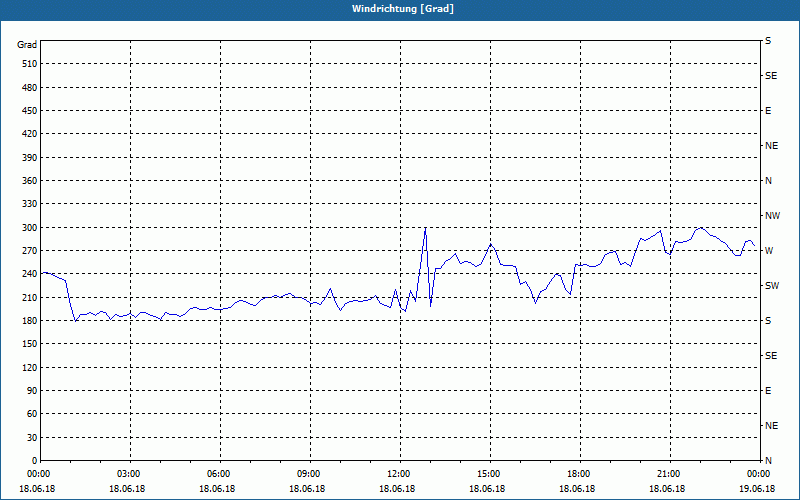Screen dimensions: 800x500
Task: Click the 03:00 time axis label
Action: [x=131, y=474]
